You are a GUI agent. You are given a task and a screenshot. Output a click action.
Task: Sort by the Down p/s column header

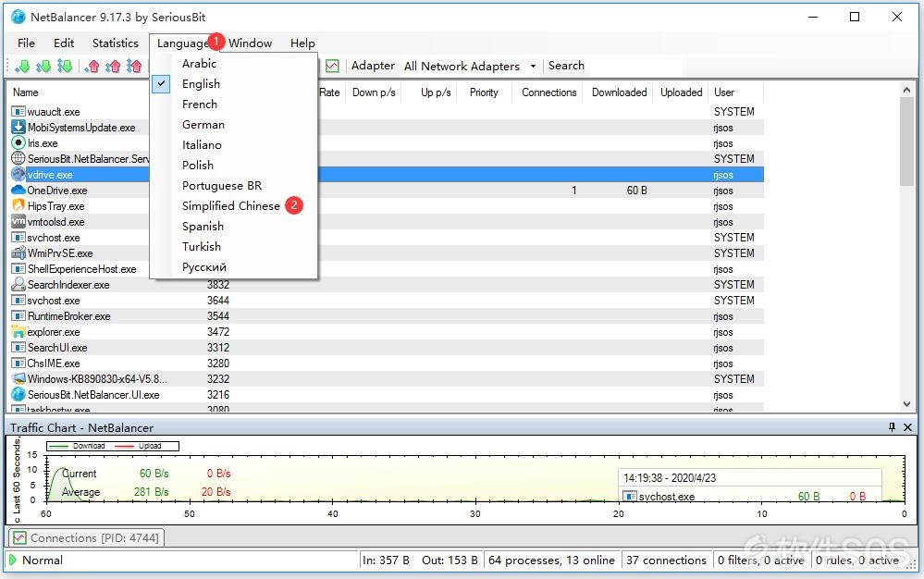coord(374,92)
